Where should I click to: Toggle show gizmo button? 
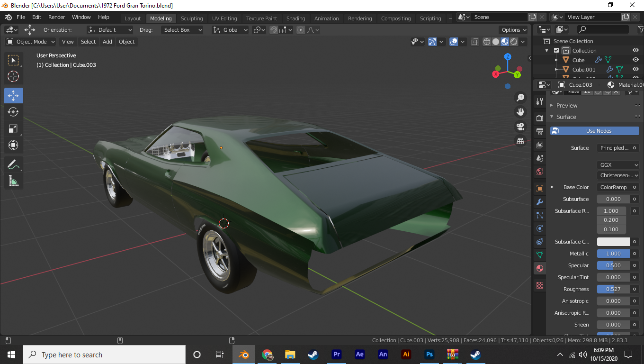[x=432, y=42]
